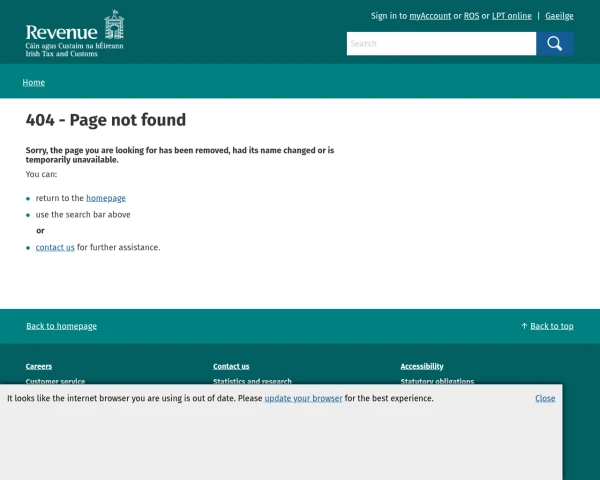The image size is (600, 480).
Task: Open Statistics and research footer link
Action: pyautogui.click(x=252, y=381)
